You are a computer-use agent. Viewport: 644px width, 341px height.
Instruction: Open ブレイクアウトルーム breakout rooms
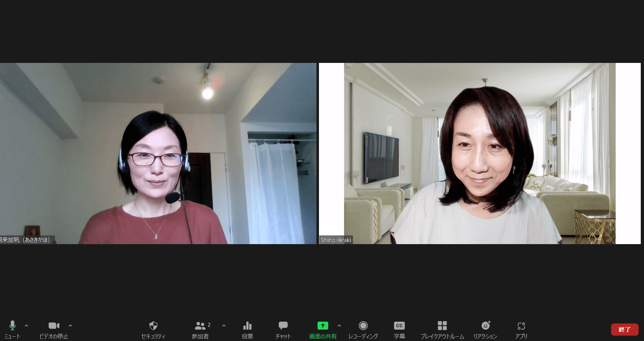442,326
